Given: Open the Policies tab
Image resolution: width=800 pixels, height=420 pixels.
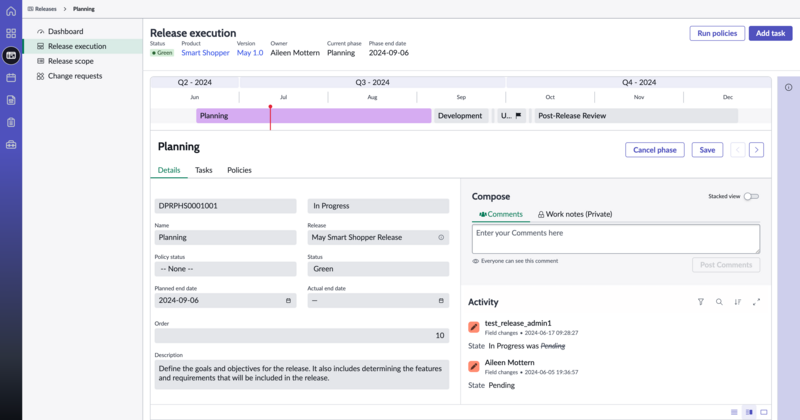Looking at the screenshot, I should [x=239, y=170].
